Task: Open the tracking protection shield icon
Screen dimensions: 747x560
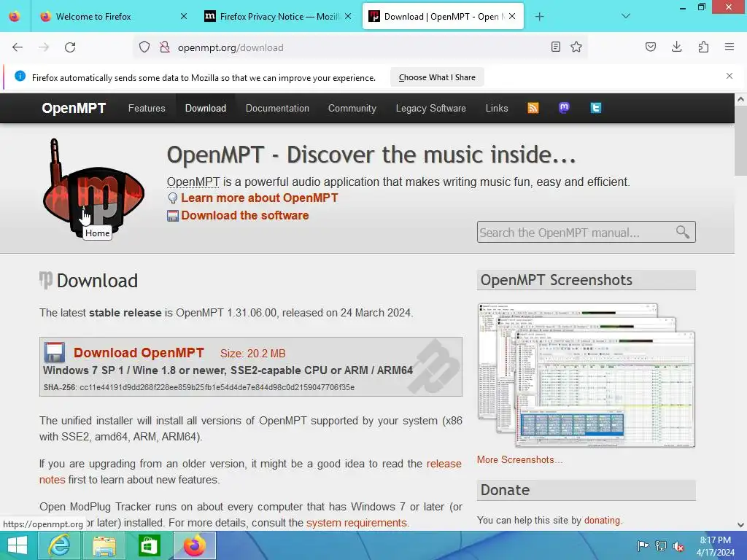Action: (x=144, y=47)
